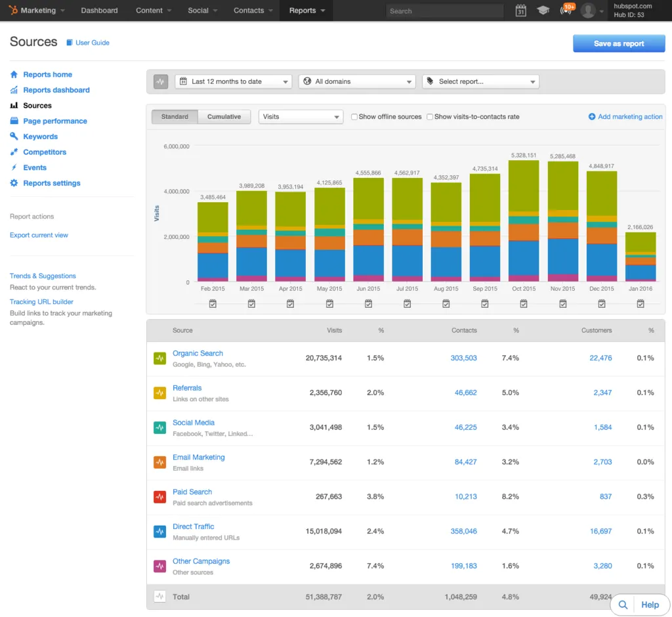Viewport: 672px width, 617px height.
Task: Click the magnifier icon in Help widget
Action: (623, 605)
